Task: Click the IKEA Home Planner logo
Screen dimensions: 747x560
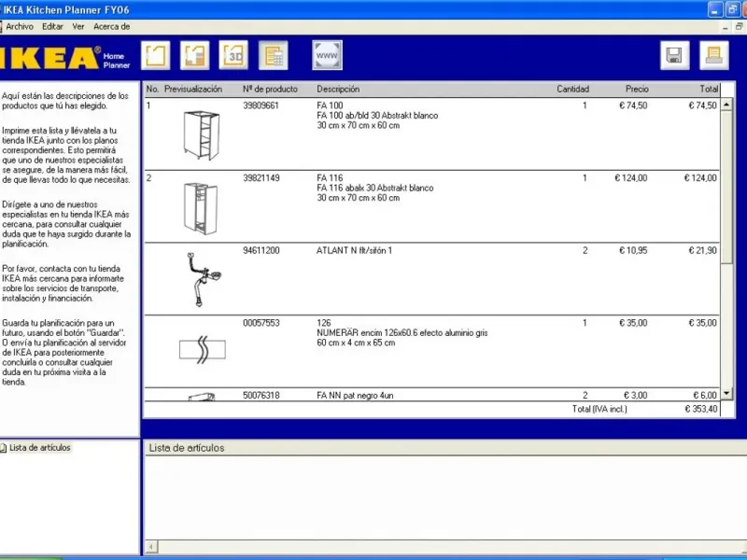Action: (x=65, y=58)
